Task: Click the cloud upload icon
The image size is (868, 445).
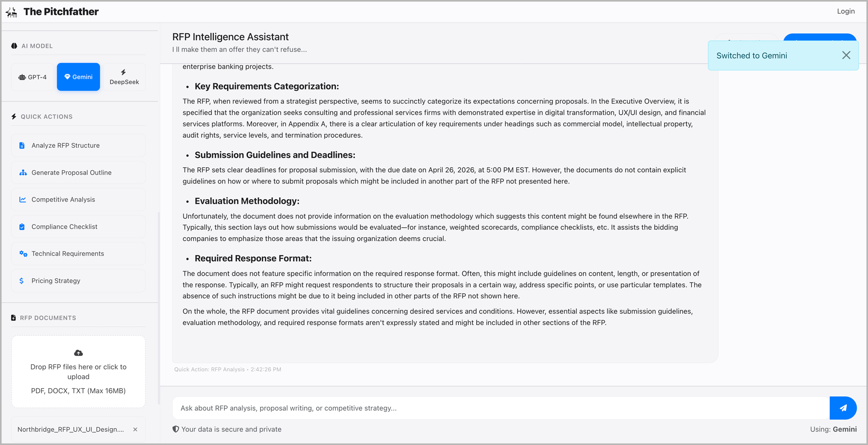Action: click(78, 353)
